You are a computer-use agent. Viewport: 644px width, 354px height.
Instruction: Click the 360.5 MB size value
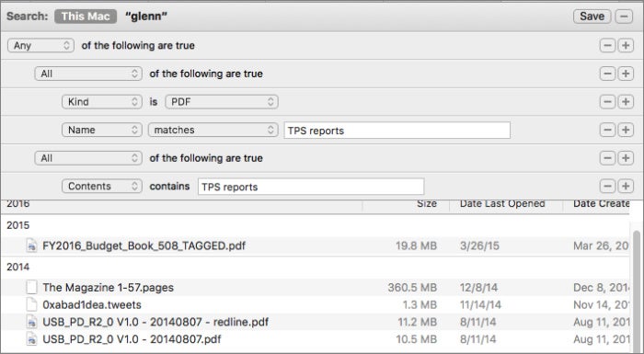click(x=412, y=288)
